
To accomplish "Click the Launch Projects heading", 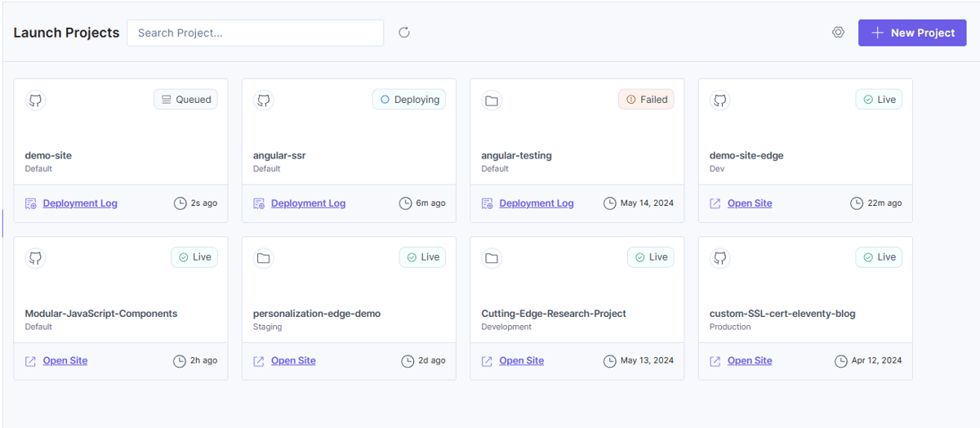I will (66, 33).
